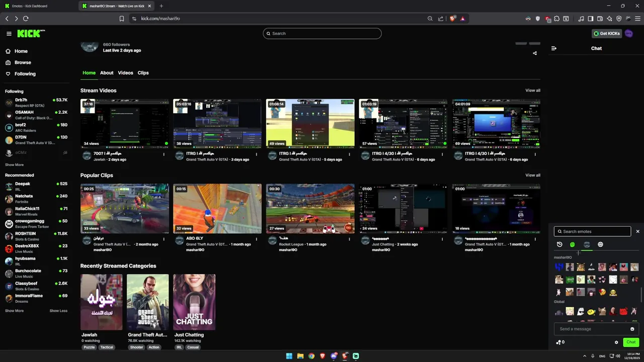Screen dimensions: 644x362
Task: Reload the page
Action: 26,19
